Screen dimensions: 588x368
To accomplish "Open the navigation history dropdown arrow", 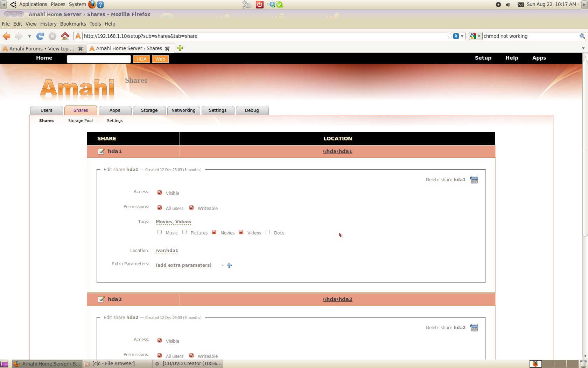I will coord(29,36).
